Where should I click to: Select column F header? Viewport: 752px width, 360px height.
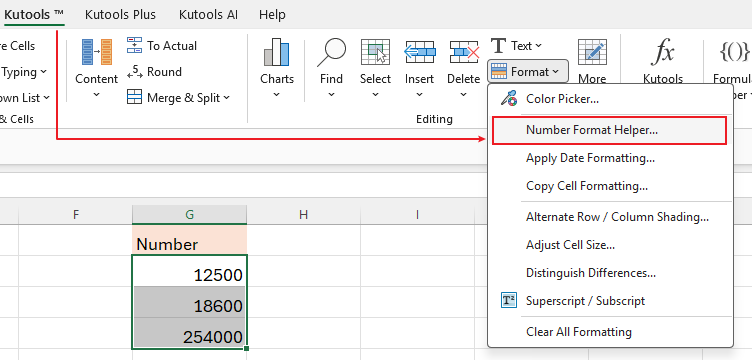(x=75, y=215)
